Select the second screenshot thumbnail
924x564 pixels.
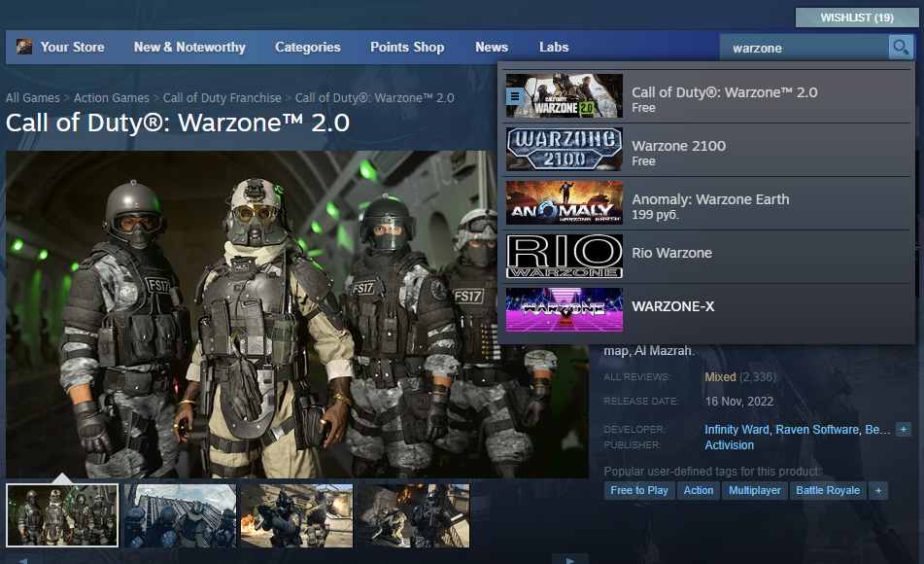(x=180, y=514)
